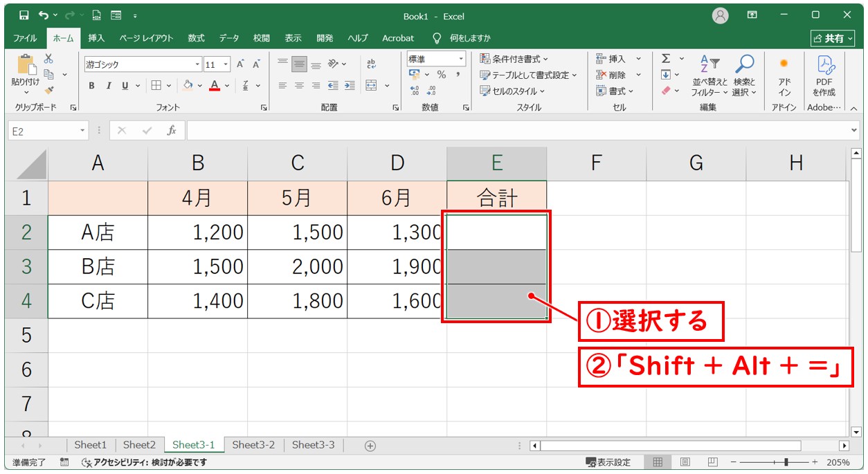Expand テーブルとして書式設定 menu
868x474 pixels.
528,75
